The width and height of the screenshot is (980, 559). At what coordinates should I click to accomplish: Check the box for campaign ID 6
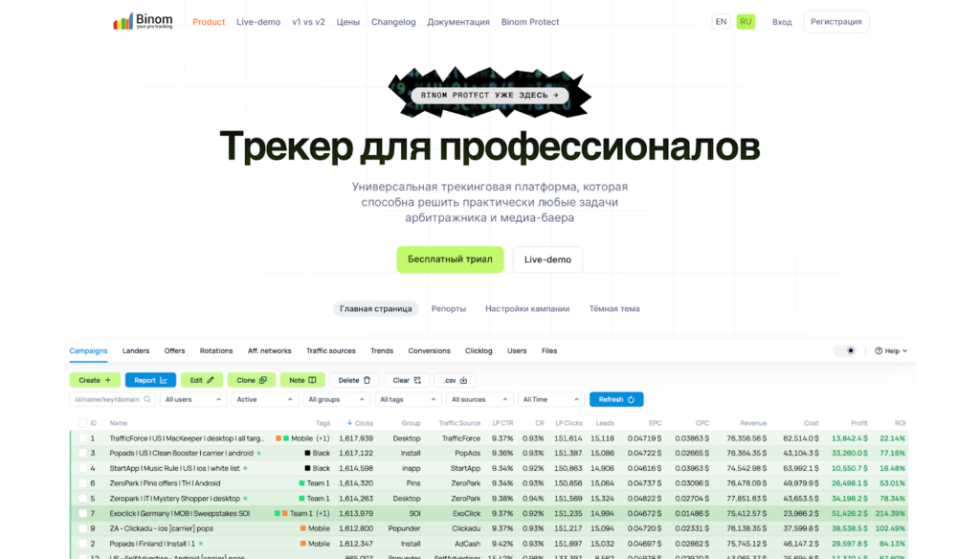point(82,483)
